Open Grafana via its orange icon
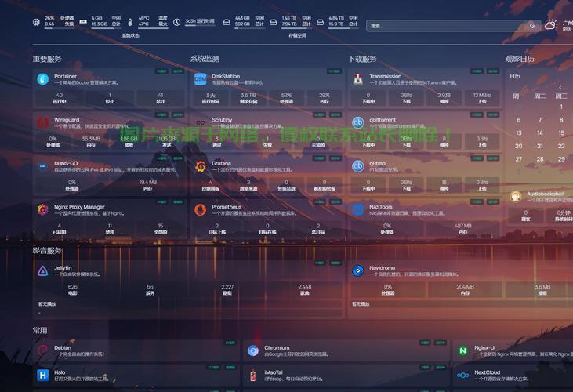This screenshot has height=392, width=573. pyautogui.click(x=200, y=166)
